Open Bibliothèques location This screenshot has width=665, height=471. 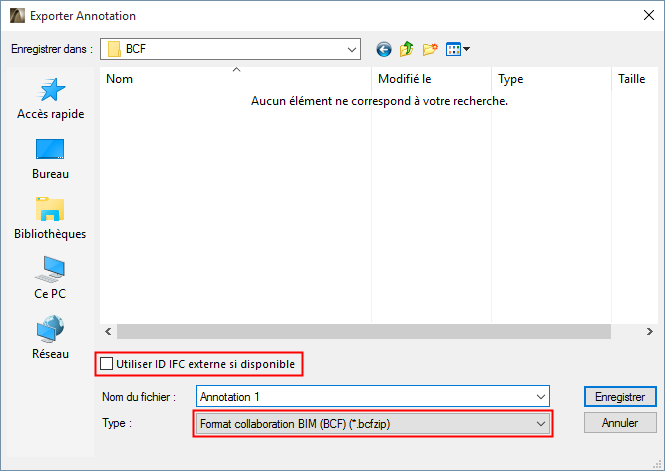pos(50,219)
